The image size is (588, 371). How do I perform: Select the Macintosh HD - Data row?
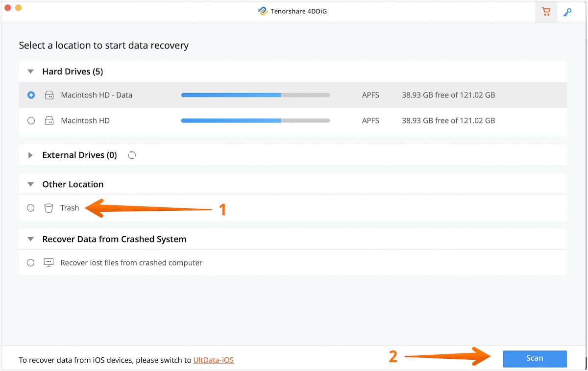(96, 95)
